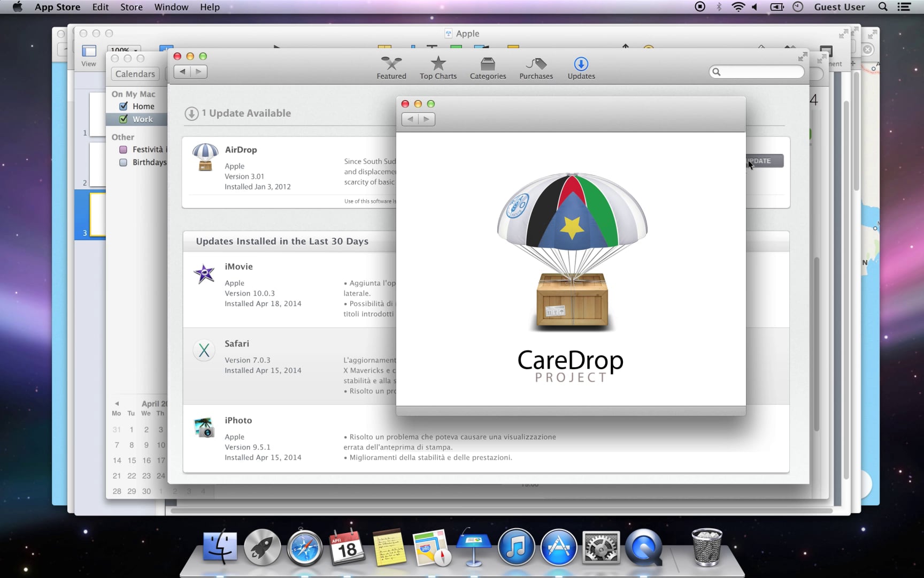Go back in App Store navigation

pos(182,72)
